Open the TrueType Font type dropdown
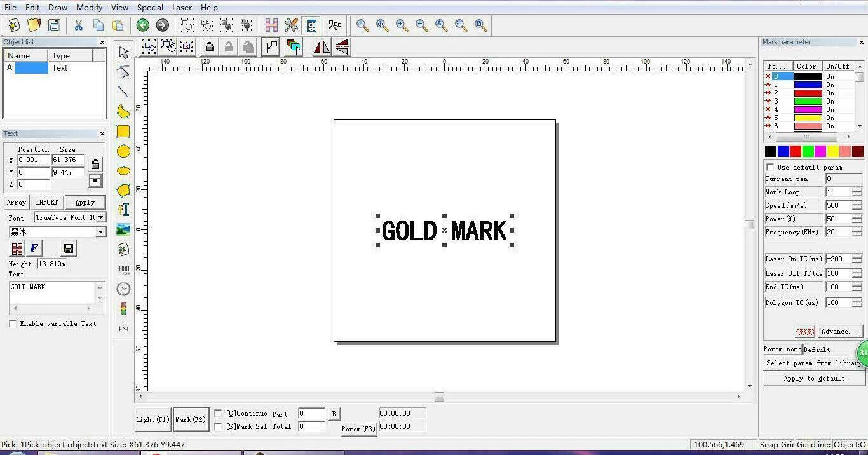 100,217
